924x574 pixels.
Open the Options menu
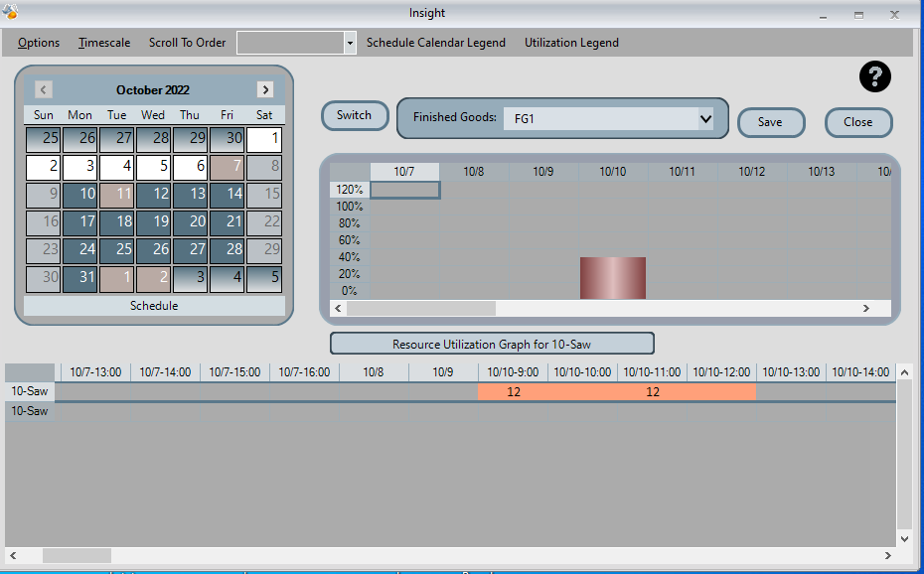38,43
